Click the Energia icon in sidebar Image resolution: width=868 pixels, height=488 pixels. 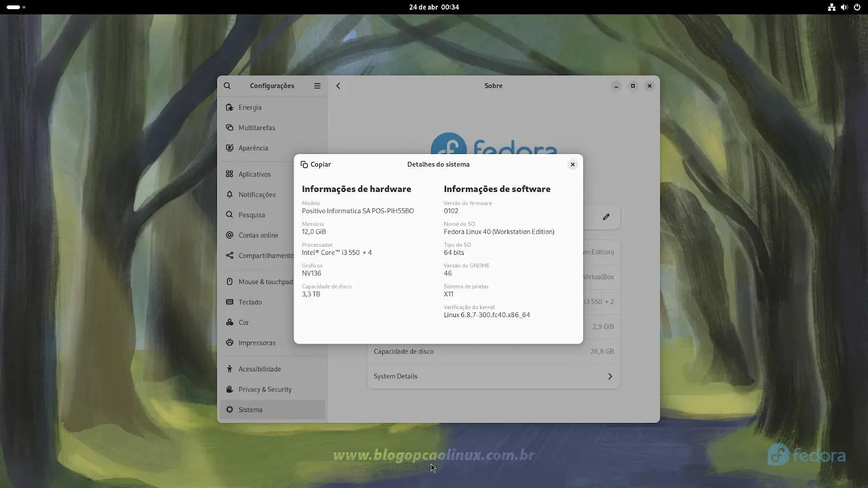point(229,107)
